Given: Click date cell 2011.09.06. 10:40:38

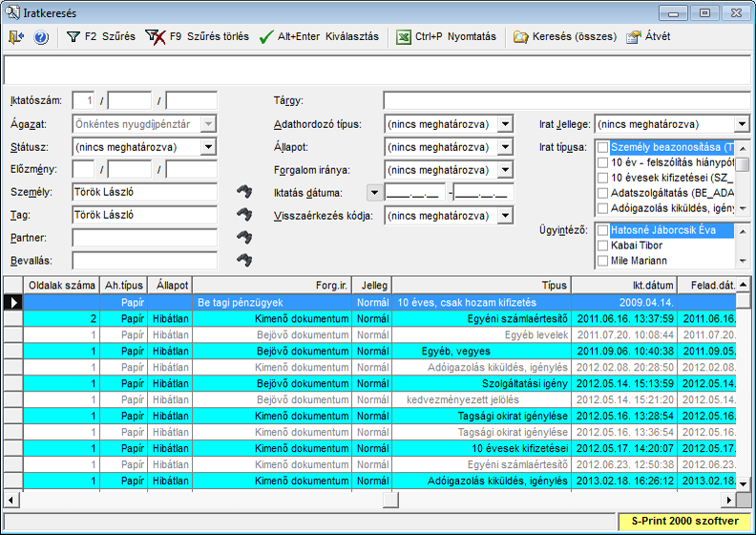Looking at the screenshot, I should (625, 351).
